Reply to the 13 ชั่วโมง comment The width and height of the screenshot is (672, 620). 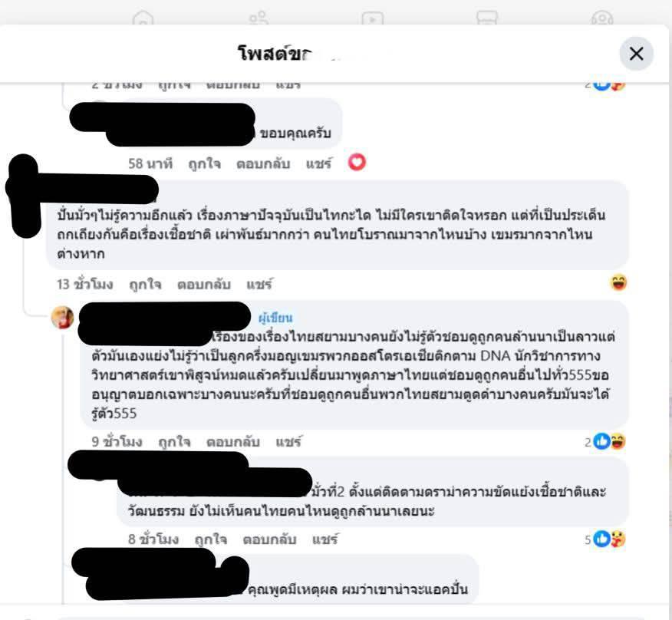(204, 284)
